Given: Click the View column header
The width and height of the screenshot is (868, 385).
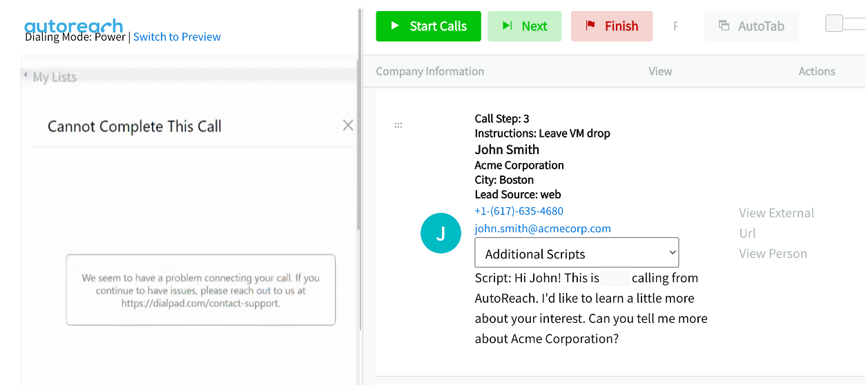Looking at the screenshot, I should pyautogui.click(x=660, y=71).
